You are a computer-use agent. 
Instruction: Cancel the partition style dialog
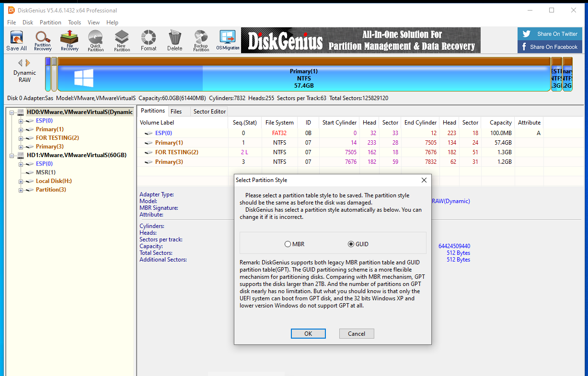(357, 334)
